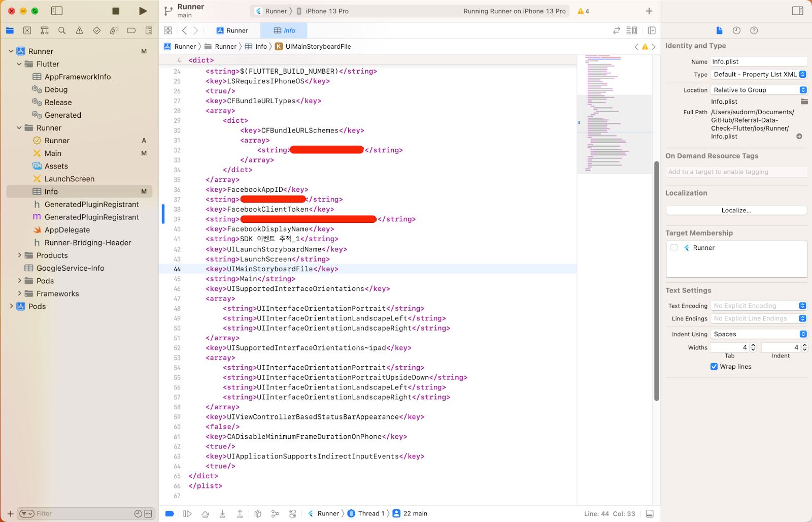The width and height of the screenshot is (812, 522).
Task: Run the Runner scheme
Action: 143,11
